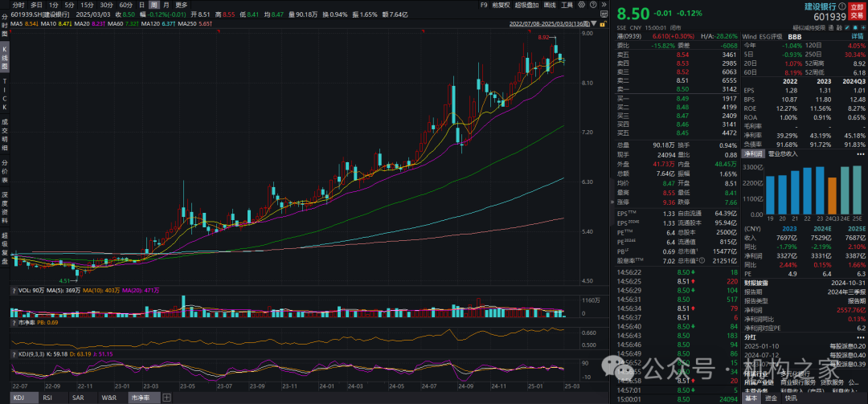Switch to 多日 period
Viewport: 868px width, 404px height.
36,5
